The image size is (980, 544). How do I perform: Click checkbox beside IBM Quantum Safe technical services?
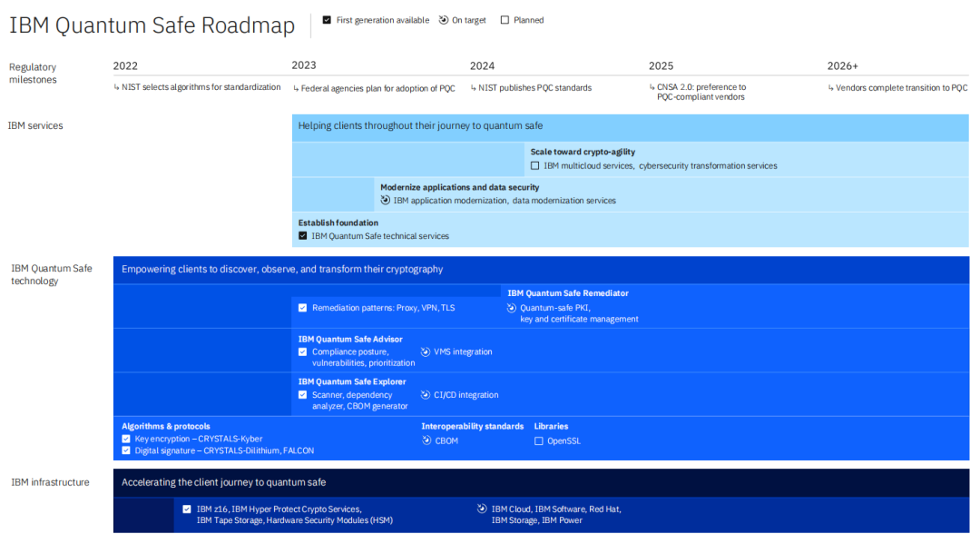303,236
